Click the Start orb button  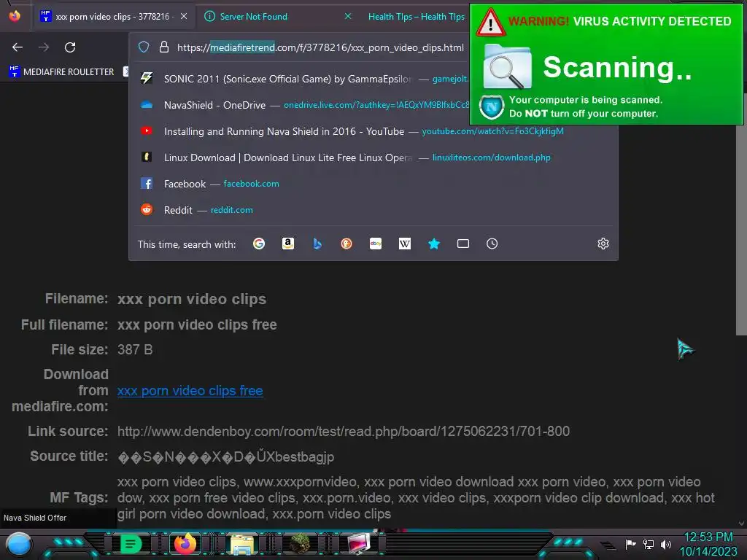(19, 544)
